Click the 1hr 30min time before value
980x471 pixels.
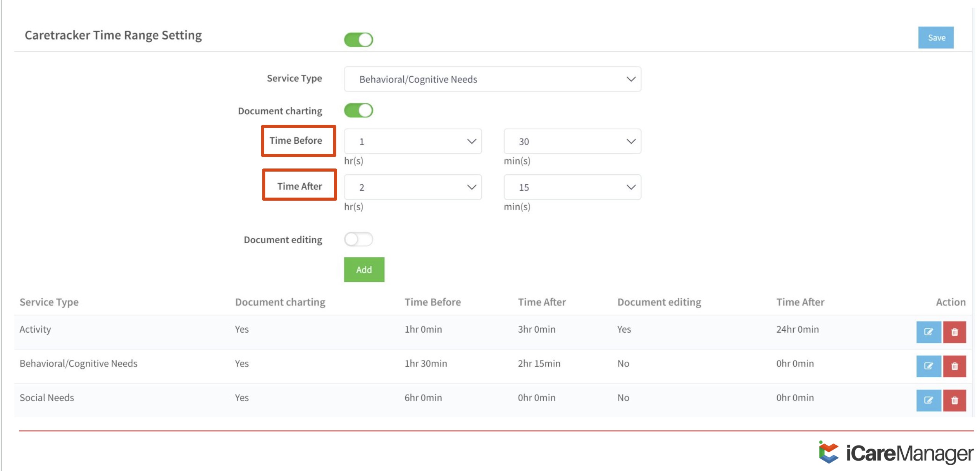coord(426,363)
